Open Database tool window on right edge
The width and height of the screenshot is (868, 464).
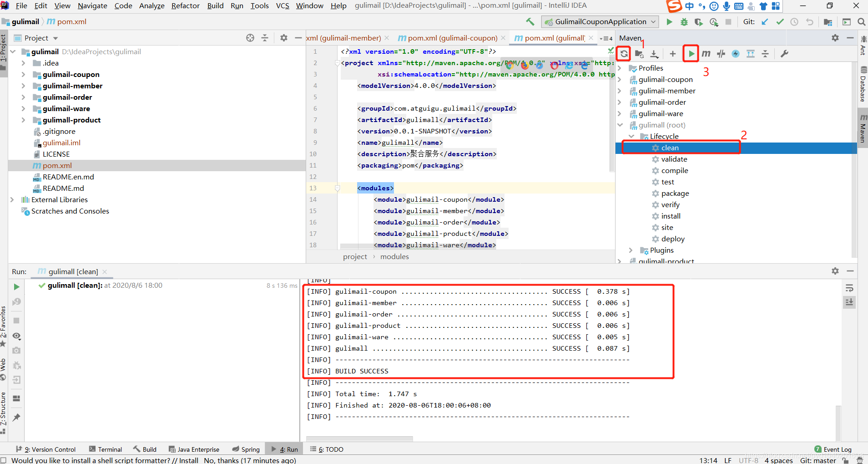pyautogui.click(x=863, y=84)
